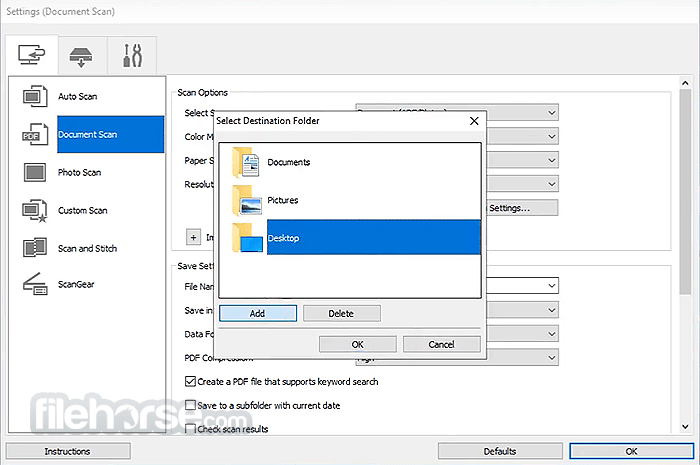The width and height of the screenshot is (700, 465).
Task: Click the Photo Scan icon
Action: click(35, 172)
